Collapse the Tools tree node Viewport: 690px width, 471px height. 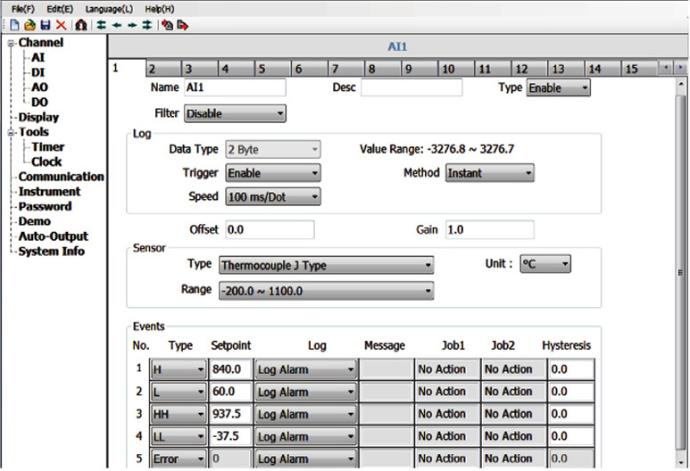[x=11, y=132]
